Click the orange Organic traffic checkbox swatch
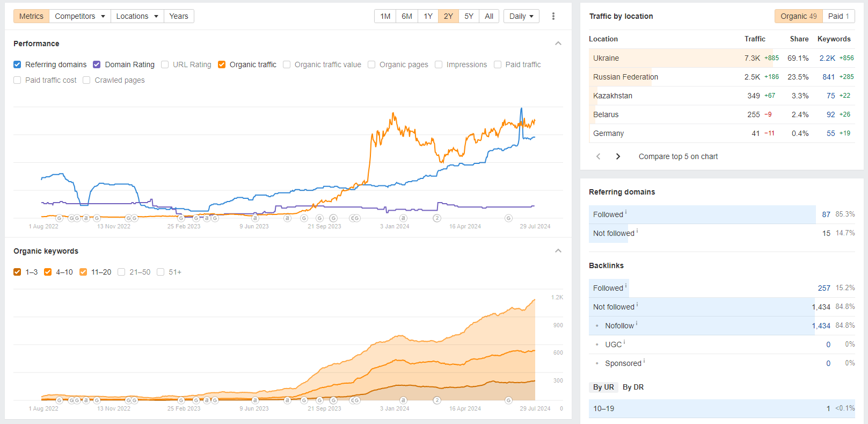The image size is (868, 424). [x=222, y=64]
